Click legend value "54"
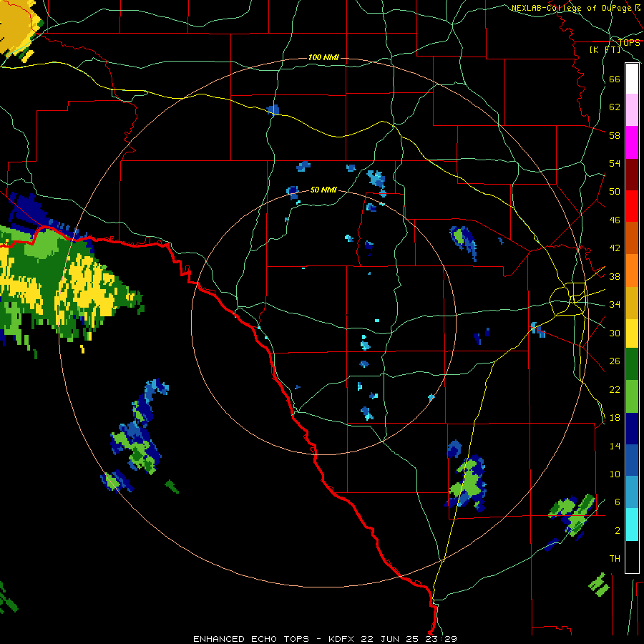The width and height of the screenshot is (644, 644). [615, 163]
